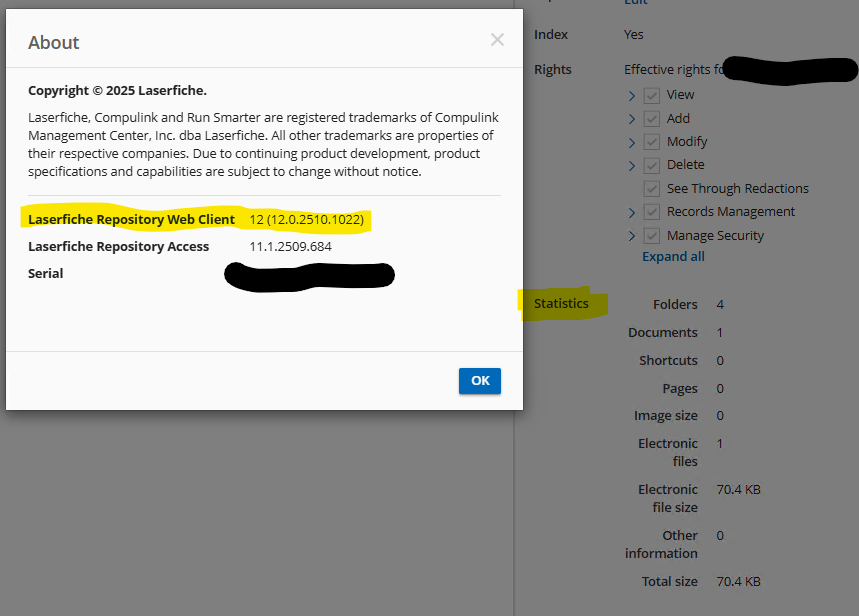Viewport: 859px width, 616px height.
Task: Click the Laserfiche Repository Access label
Action: [118, 247]
